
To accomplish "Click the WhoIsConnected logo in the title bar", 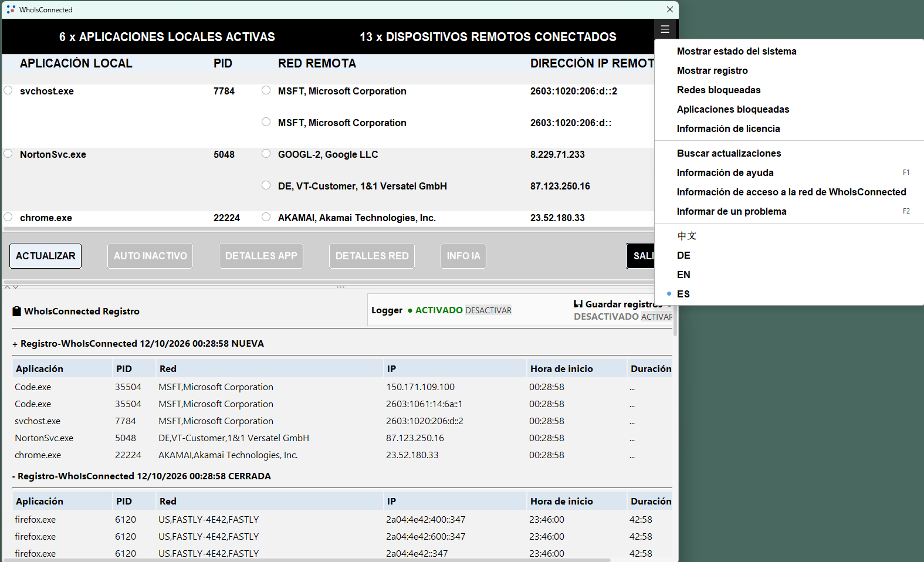I will [11, 9].
